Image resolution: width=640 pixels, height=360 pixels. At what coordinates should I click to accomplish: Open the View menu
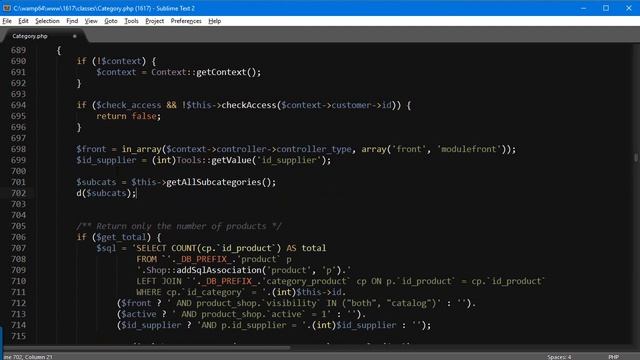point(91,21)
